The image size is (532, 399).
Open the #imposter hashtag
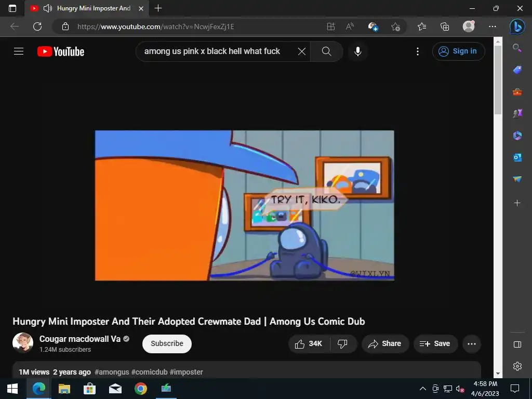pos(187,372)
